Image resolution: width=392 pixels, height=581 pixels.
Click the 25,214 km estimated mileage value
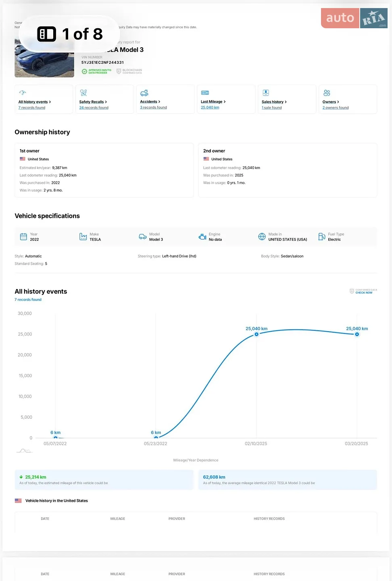click(x=35, y=477)
